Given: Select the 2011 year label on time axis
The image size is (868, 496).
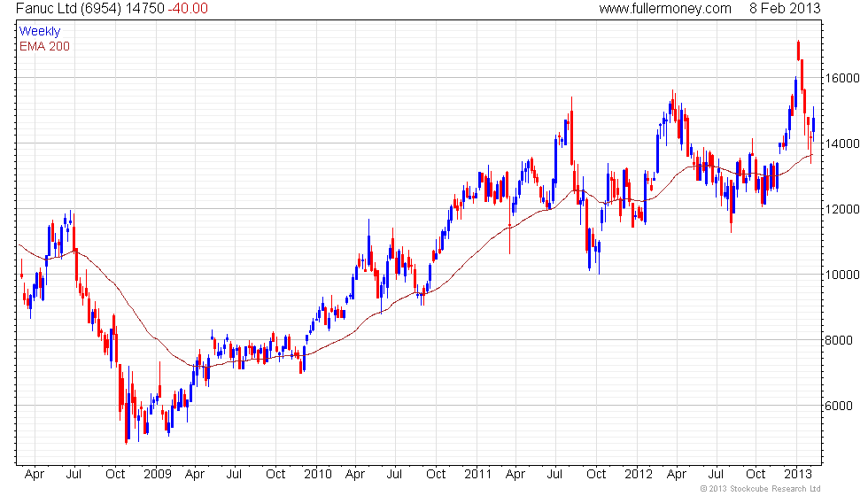Looking at the screenshot, I should coord(477,474).
